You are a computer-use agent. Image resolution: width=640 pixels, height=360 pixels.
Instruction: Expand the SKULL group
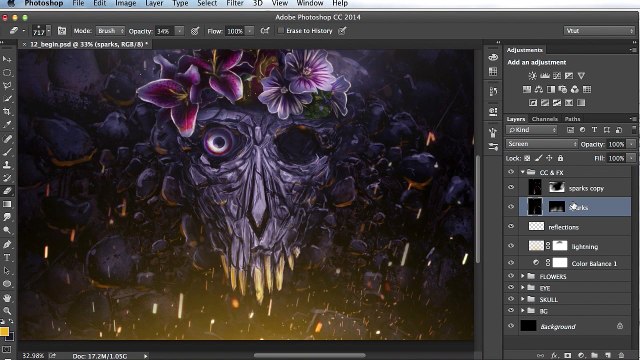522,299
